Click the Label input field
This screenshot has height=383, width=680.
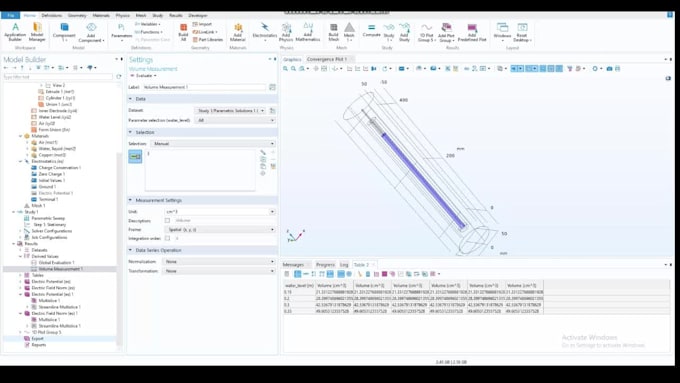tap(204, 87)
